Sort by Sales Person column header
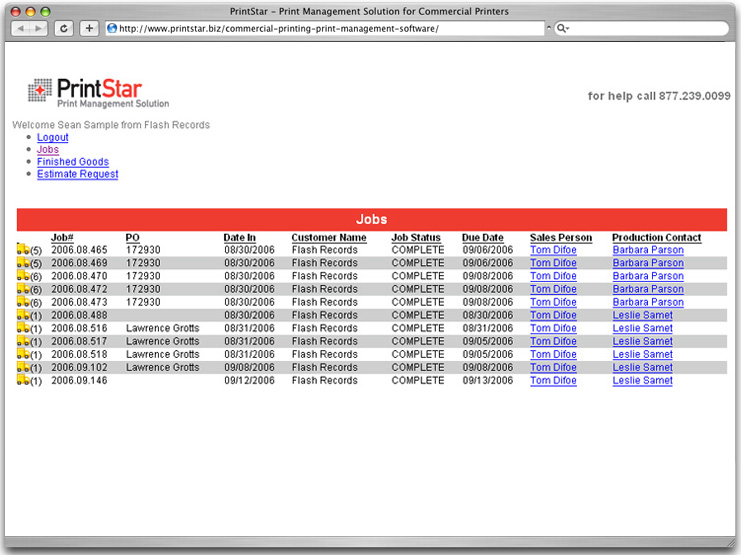Screen dimensions: 741x555 click(x=561, y=237)
